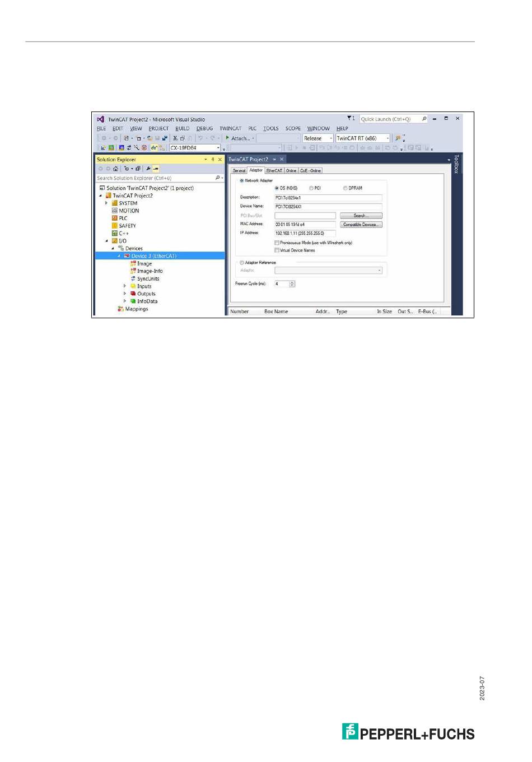Open the PLC menu

coord(253,129)
